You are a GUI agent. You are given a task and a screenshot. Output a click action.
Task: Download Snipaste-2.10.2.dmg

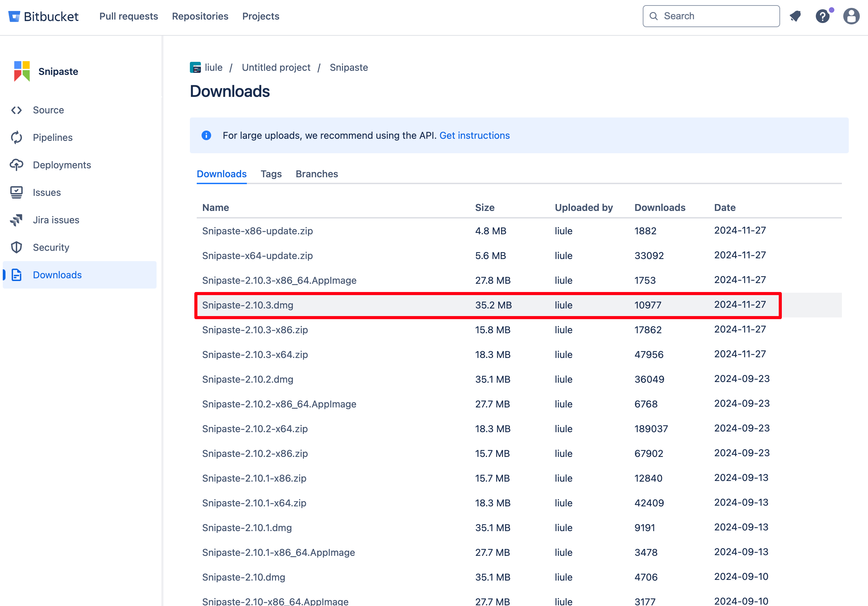[x=248, y=379]
